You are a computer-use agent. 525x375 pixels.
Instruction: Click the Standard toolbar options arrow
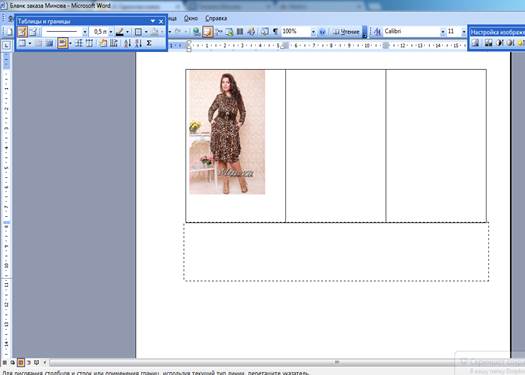(365, 32)
